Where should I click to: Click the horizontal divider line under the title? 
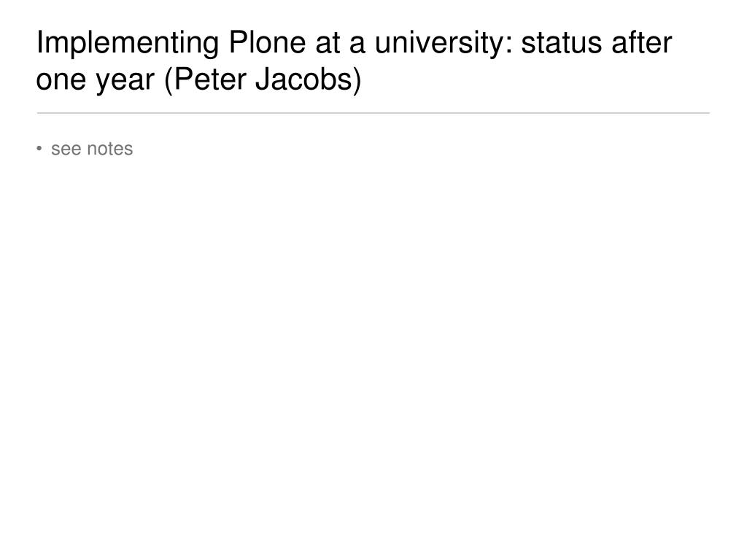pyautogui.click(x=373, y=113)
